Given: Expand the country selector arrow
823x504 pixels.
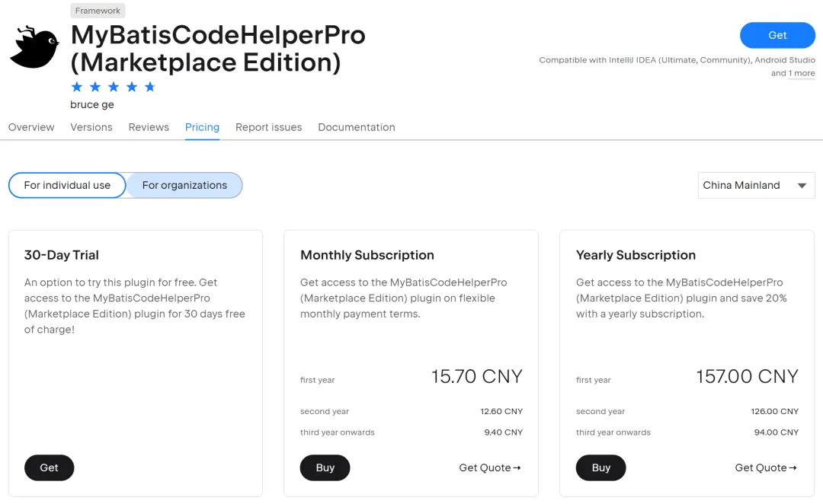Looking at the screenshot, I should point(802,186).
